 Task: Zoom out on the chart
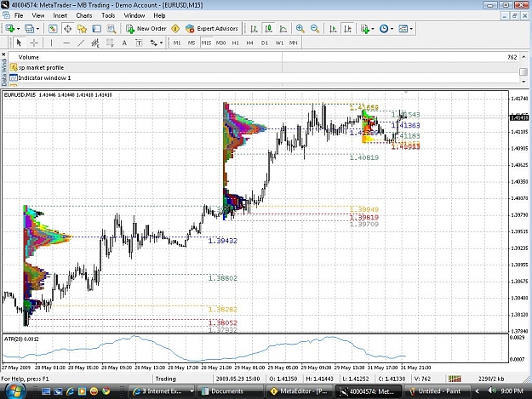[315, 29]
